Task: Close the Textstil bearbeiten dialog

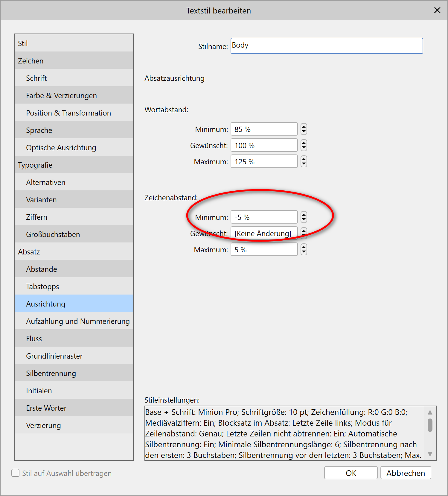Action: point(437,10)
